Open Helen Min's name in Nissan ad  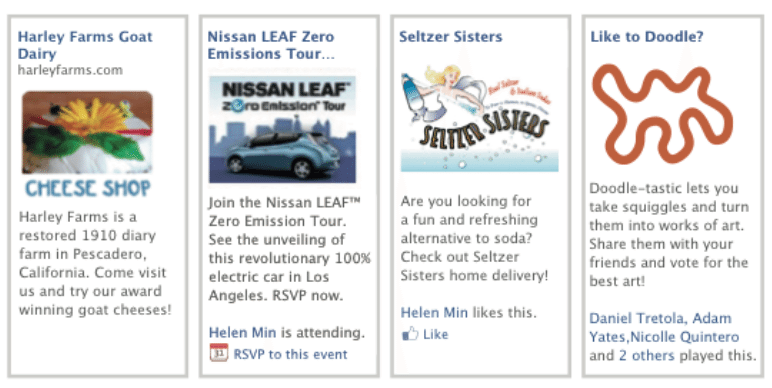(x=242, y=333)
